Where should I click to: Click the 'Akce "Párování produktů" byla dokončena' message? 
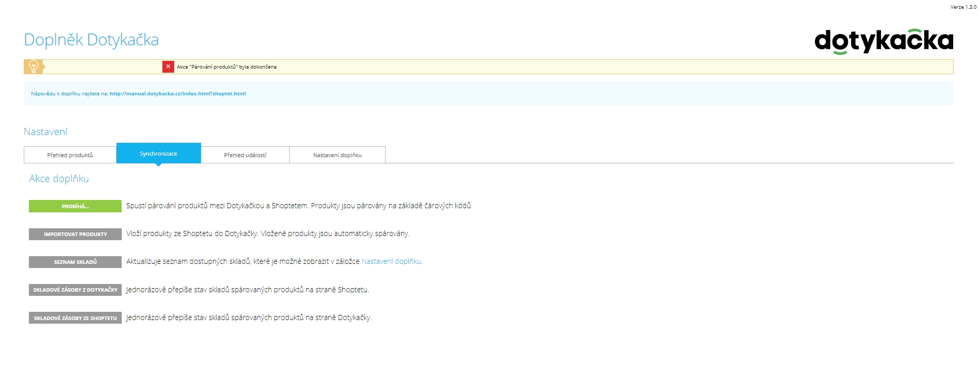point(227,67)
